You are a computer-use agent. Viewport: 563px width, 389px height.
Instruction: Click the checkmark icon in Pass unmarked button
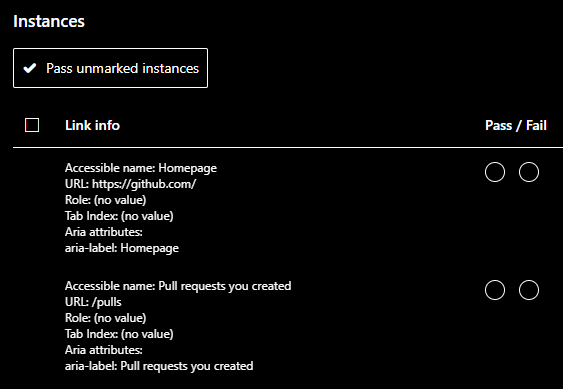pyautogui.click(x=30, y=68)
